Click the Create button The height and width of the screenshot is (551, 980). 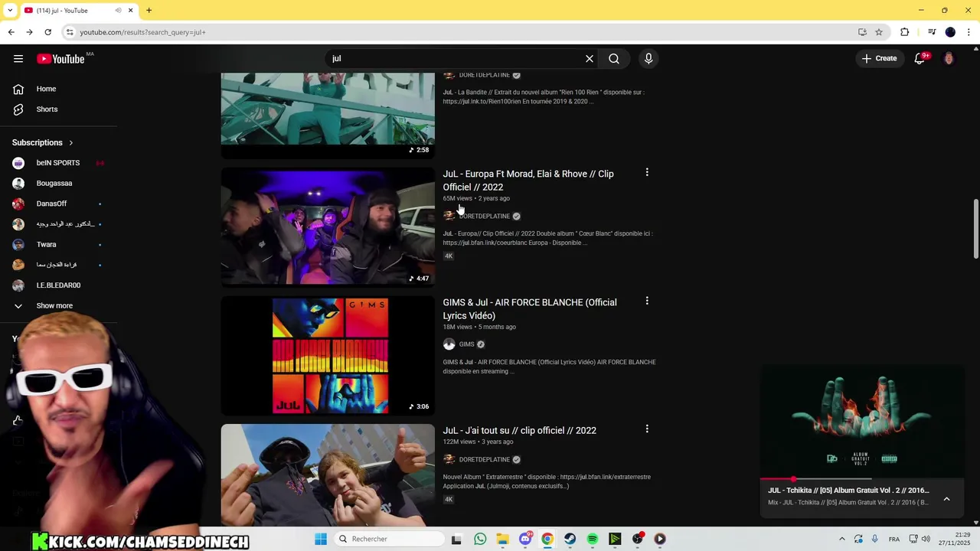point(879,59)
